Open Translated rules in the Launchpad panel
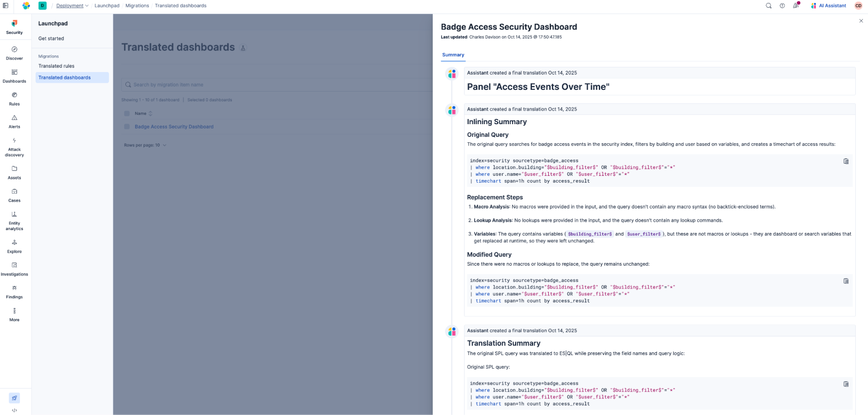The height and width of the screenshot is (415, 868). tap(56, 66)
